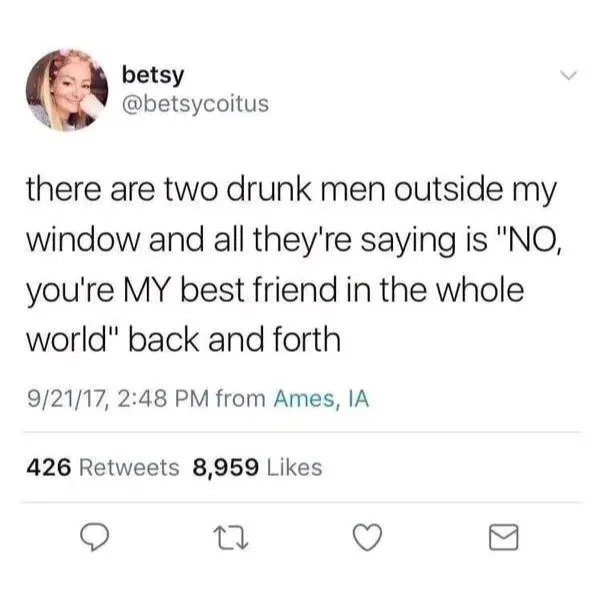This screenshot has width=600, height=600.
Task: Click the line "you're MY best friend"
Action: pyautogui.click(x=275, y=290)
